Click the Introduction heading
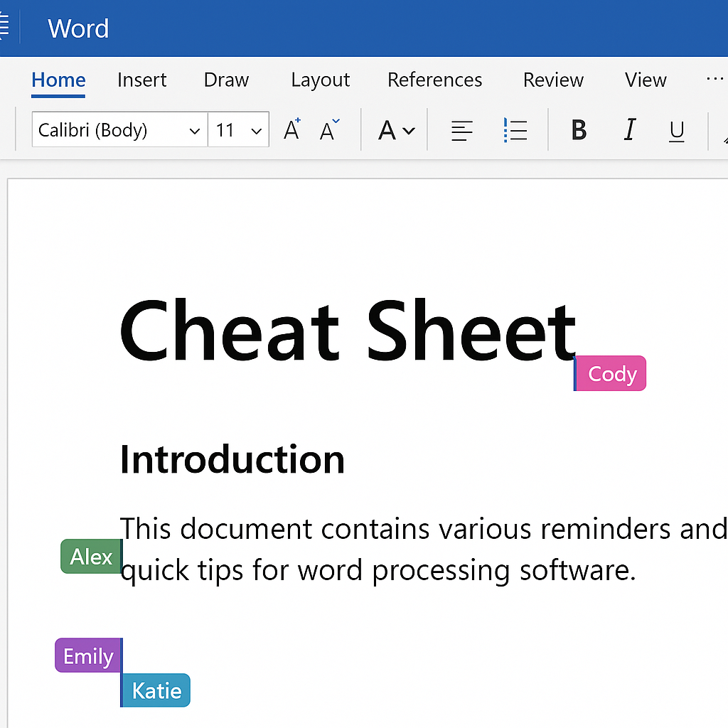Viewport: 728px width, 728px height. pos(232,459)
